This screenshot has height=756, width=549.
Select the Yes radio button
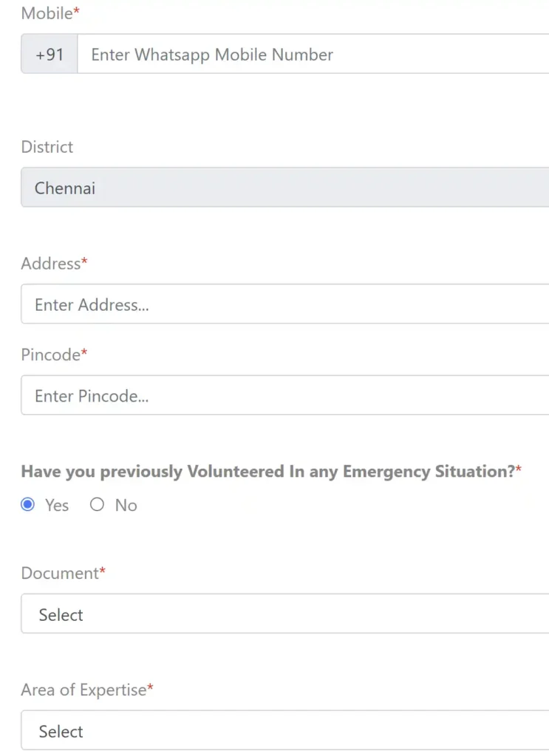(28, 504)
